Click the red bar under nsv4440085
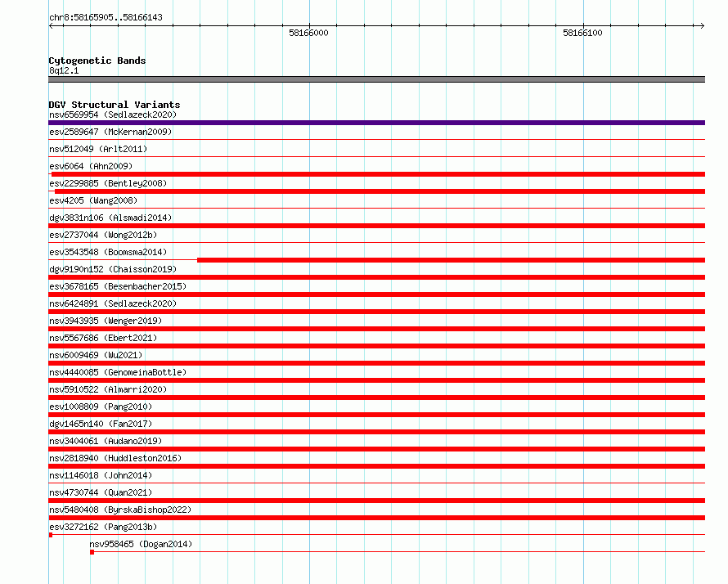The image size is (728, 584). pyautogui.click(x=376, y=380)
